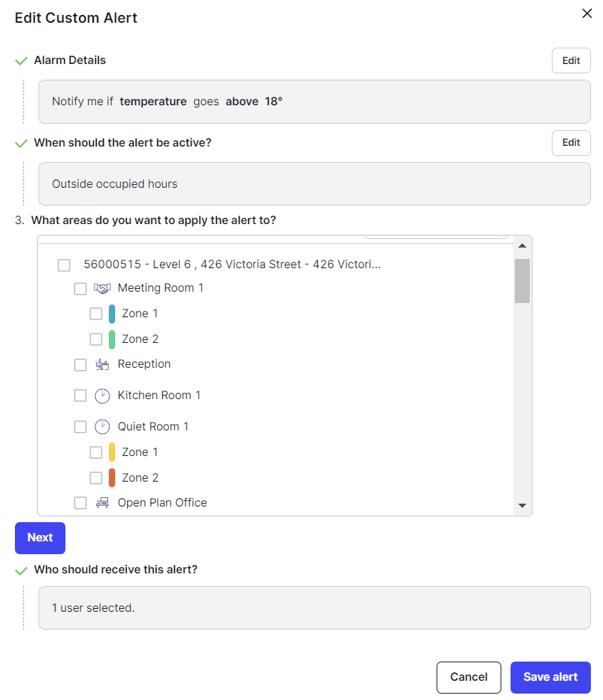
Task: Edit the alert active hours section
Action: pyautogui.click(x=571, y=143)
